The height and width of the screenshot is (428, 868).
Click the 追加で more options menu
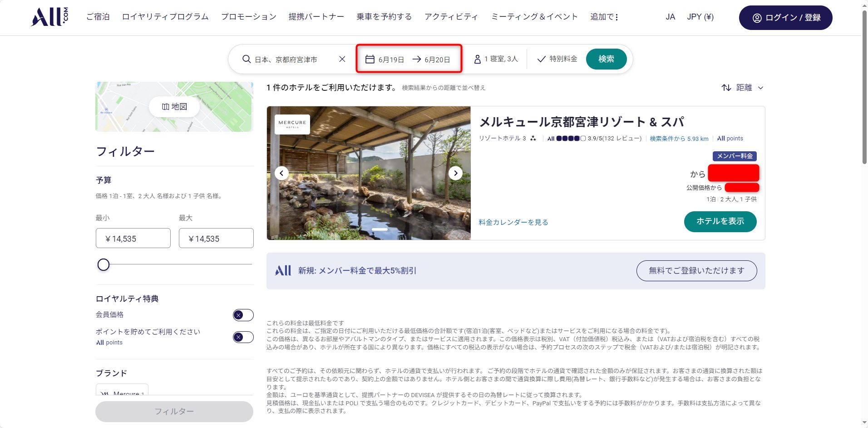point(604,17)
